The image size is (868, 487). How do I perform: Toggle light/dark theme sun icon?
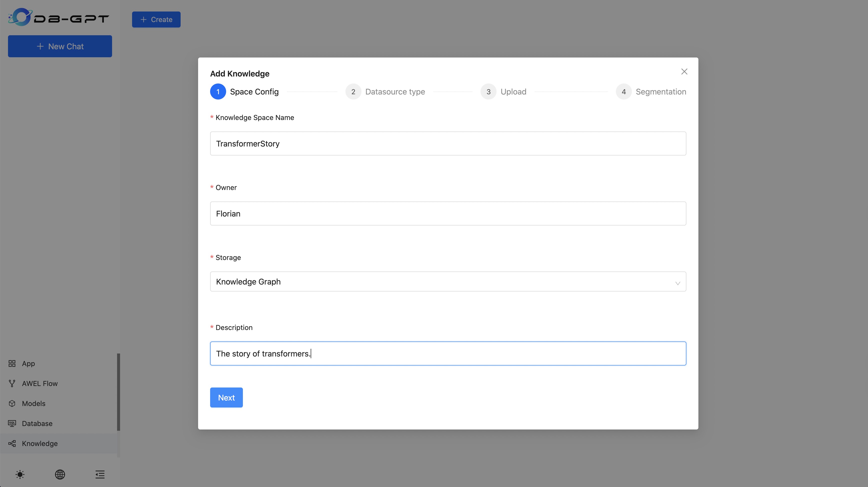click(20, 474)
